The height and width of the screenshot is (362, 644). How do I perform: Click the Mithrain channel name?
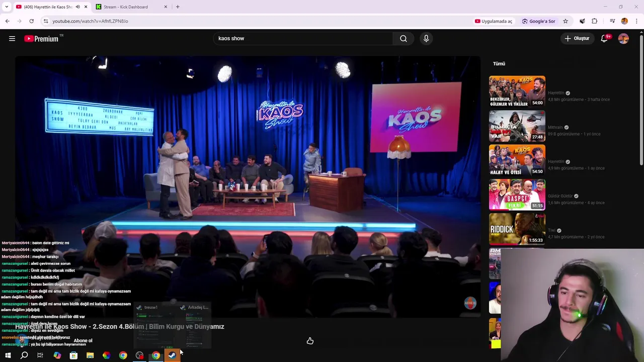[x=555, y=127]
